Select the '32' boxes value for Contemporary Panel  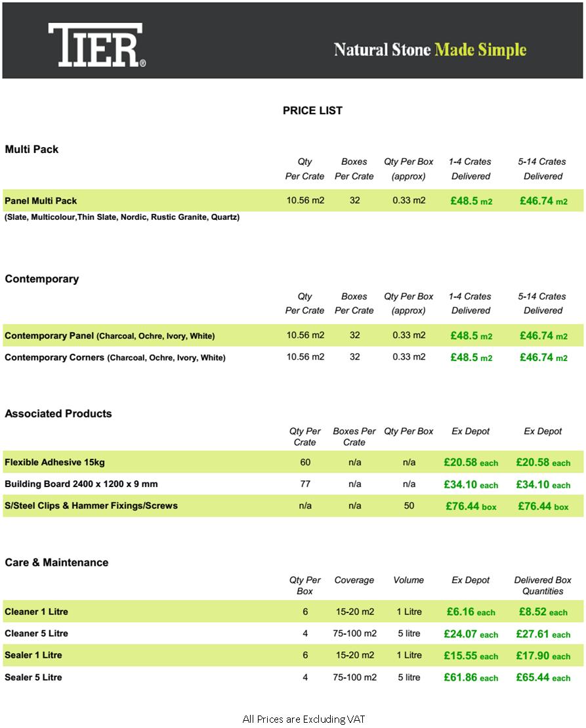(354, 335)
